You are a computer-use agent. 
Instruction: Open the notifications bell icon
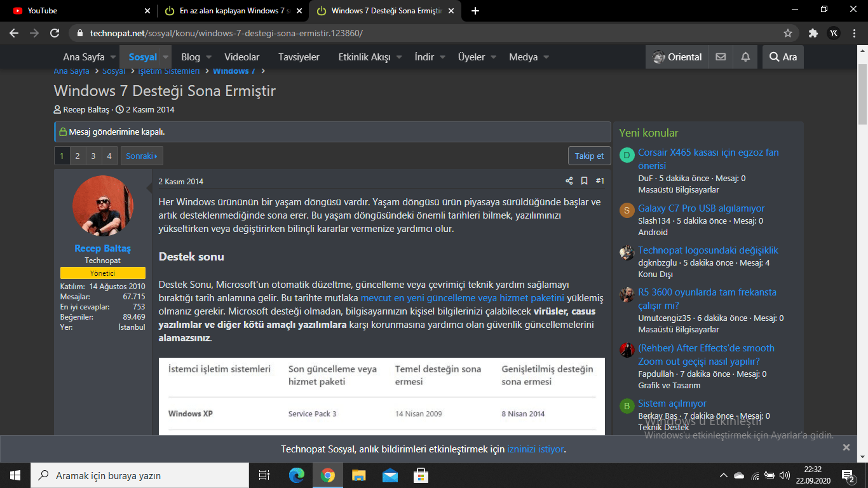(x=745, y=57)
